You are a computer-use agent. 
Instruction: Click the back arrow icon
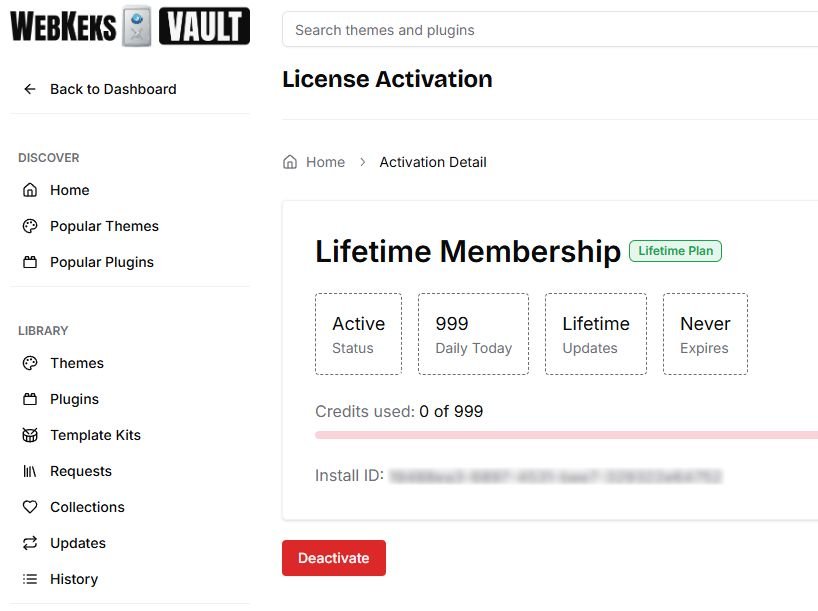click(x=30, y=89)
